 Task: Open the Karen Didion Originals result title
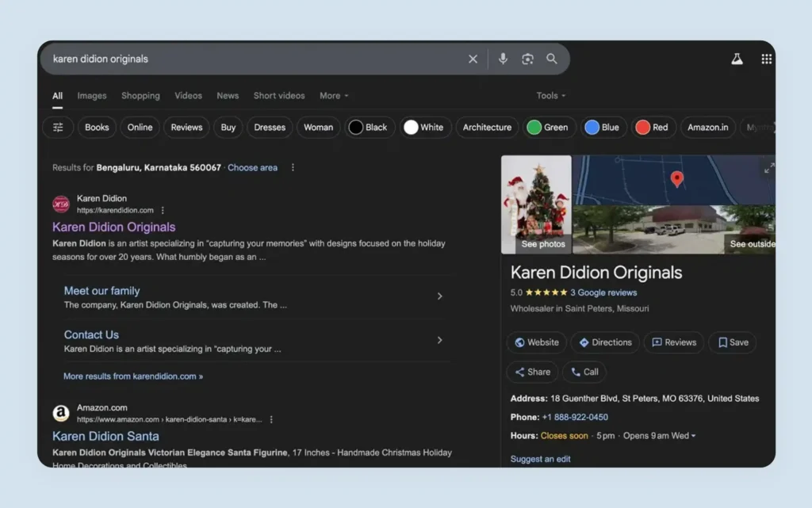click(113, 227)
